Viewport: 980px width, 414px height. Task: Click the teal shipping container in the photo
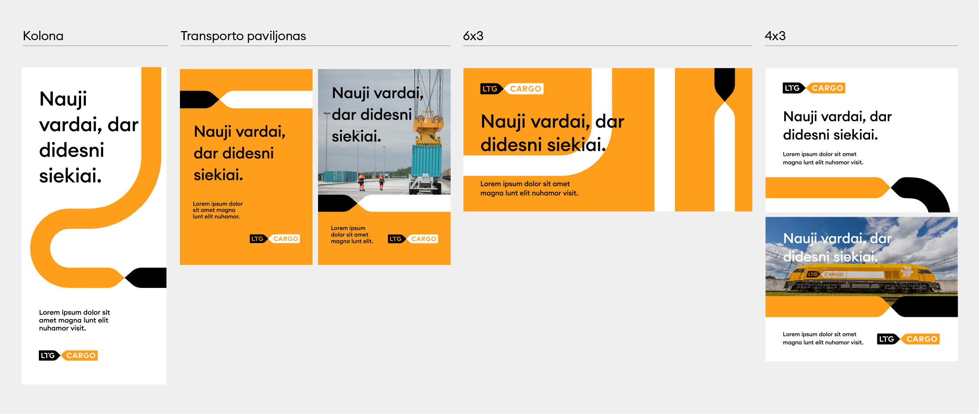[426, 160]
